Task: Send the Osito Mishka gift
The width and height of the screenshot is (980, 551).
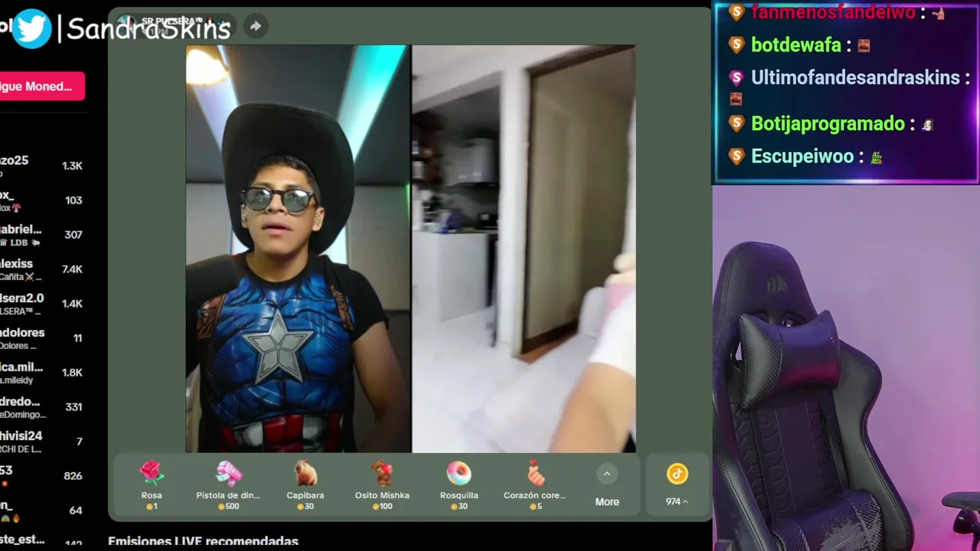Action: (x=382, y=485)
